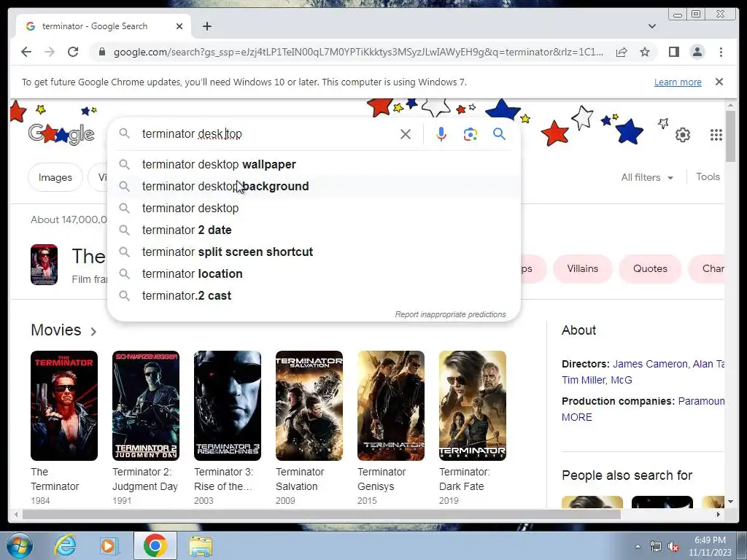This screenshot has width=747, height=560.
Task: Clear the search box with the X icon
Action: pos(406,134)
